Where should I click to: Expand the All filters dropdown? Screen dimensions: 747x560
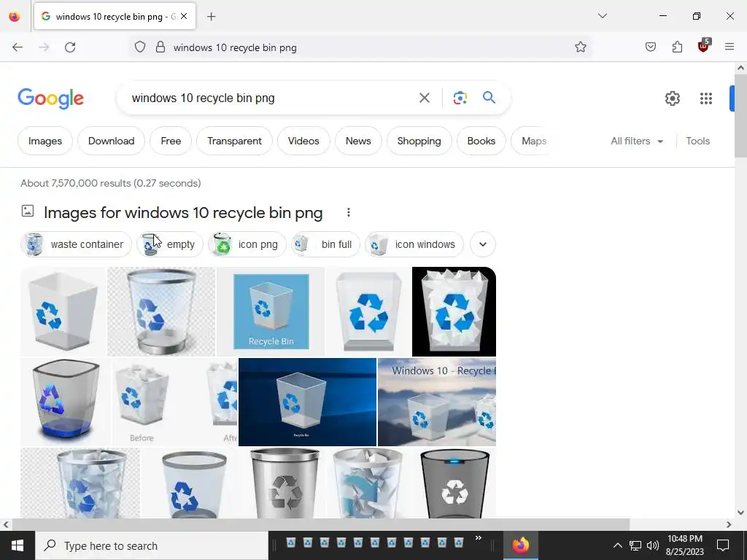(637, 141)
